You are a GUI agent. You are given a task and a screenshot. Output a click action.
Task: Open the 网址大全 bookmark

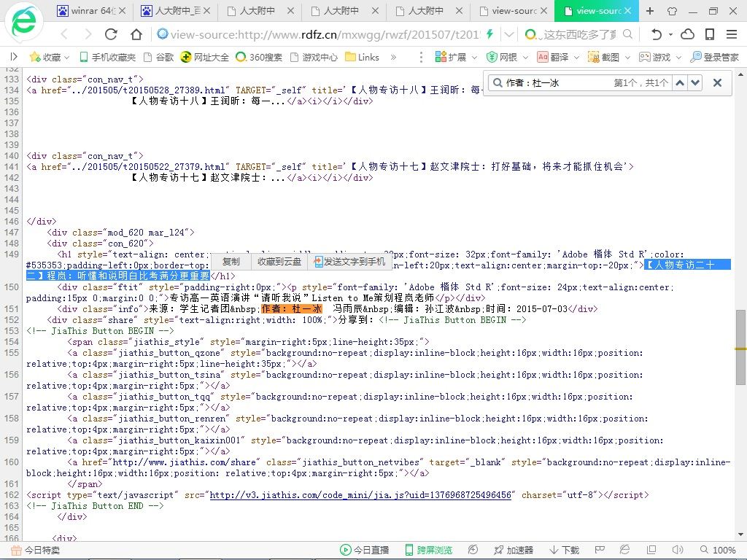click(x=205, y=57)
